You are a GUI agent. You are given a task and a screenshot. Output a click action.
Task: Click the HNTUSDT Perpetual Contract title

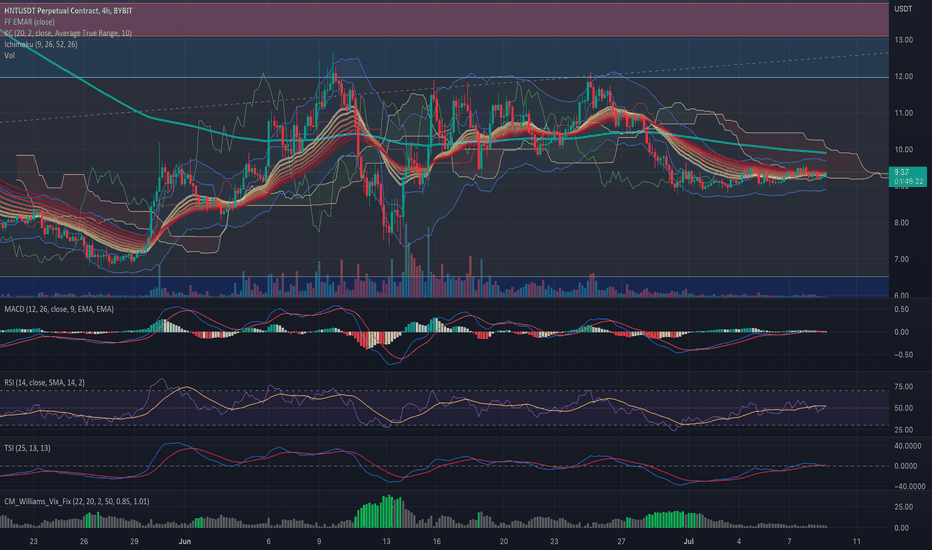point(68,11)
